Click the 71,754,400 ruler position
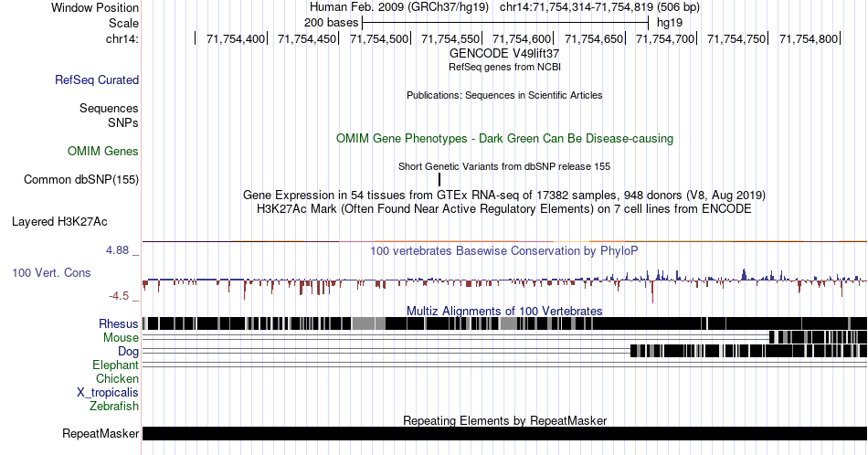868x455 pixels. (x=236, y=38)
